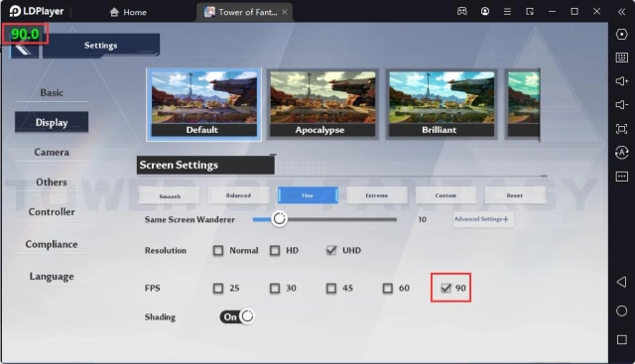Image resolution: width=635 pixels, height=364 pixels.
Task: Open LDPlayer hamburger menu
Action: [x=507, y=12]
